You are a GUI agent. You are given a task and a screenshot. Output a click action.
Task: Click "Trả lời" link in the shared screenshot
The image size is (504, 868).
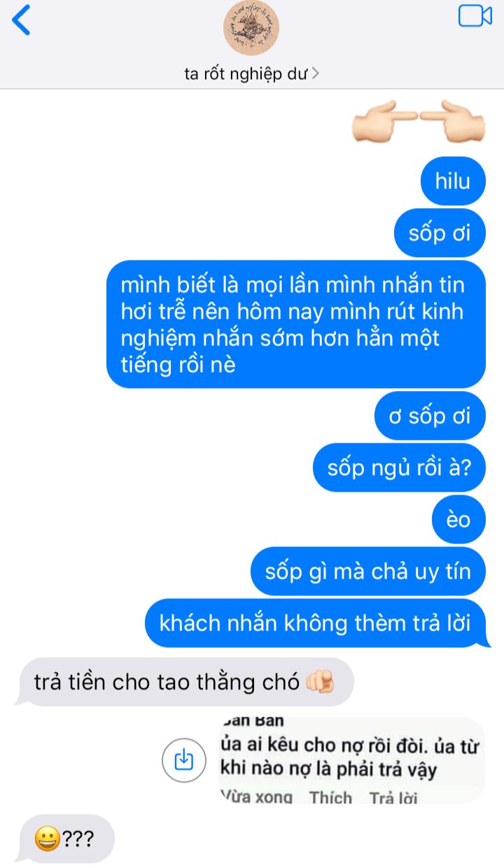(393, 797)
